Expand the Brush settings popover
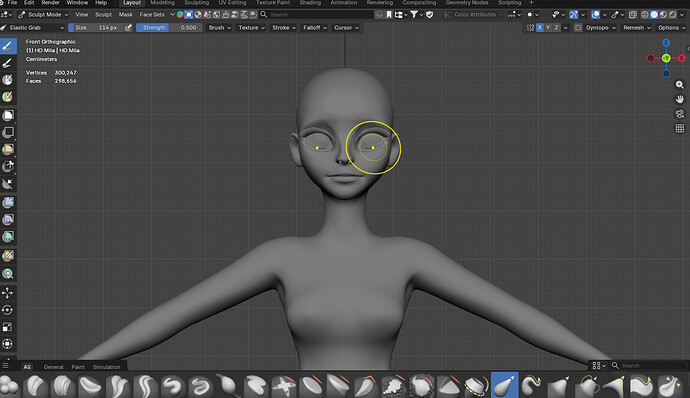The width and height of the screenshot is (690, 398). 220,28
